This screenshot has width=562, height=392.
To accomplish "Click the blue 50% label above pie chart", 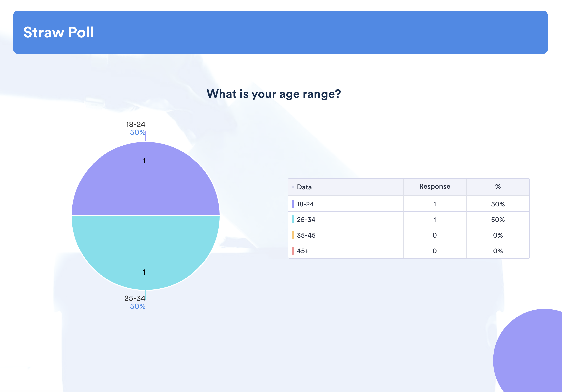I will pyautogui.click(x=137, y=132).
